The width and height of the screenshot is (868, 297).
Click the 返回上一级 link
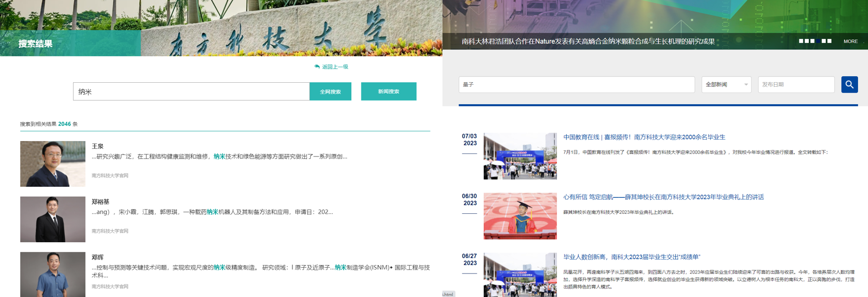click(x=335, y=67)
